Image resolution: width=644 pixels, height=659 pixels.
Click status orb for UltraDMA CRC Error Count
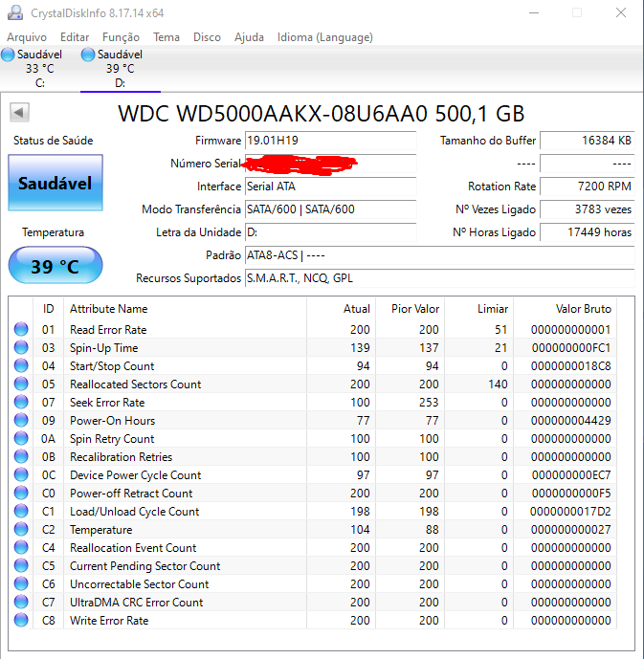[x=21, y=602]
